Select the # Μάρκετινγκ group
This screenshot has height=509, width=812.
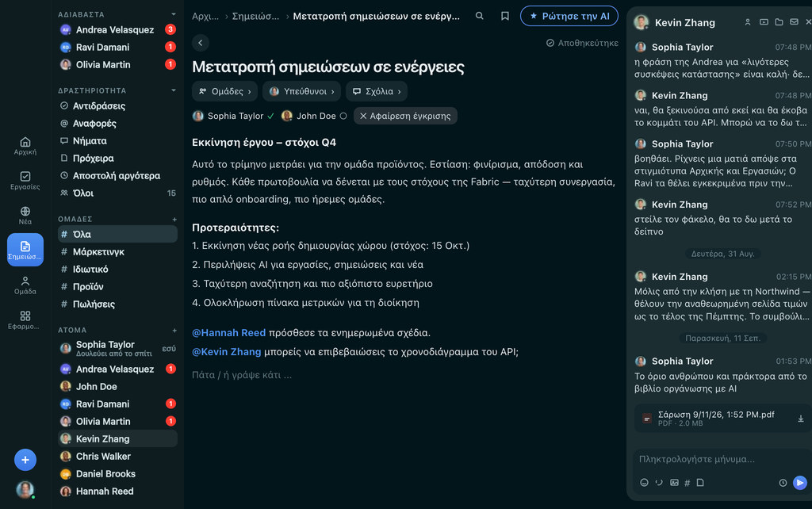coord(117,251)
